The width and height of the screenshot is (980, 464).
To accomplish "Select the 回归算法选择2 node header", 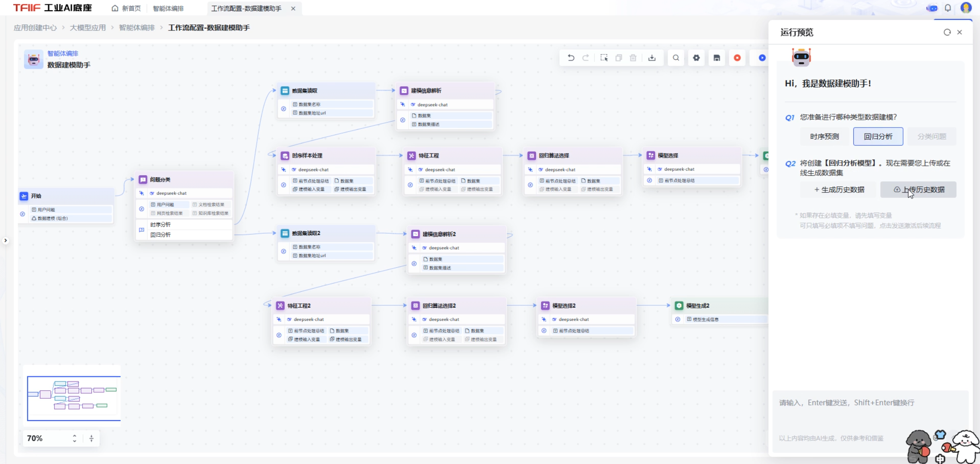I will (x=457, y=305).
